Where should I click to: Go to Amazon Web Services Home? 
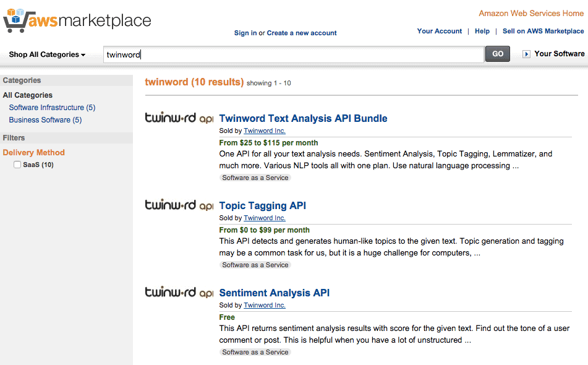pyautogui.click(x=531, y=14)
